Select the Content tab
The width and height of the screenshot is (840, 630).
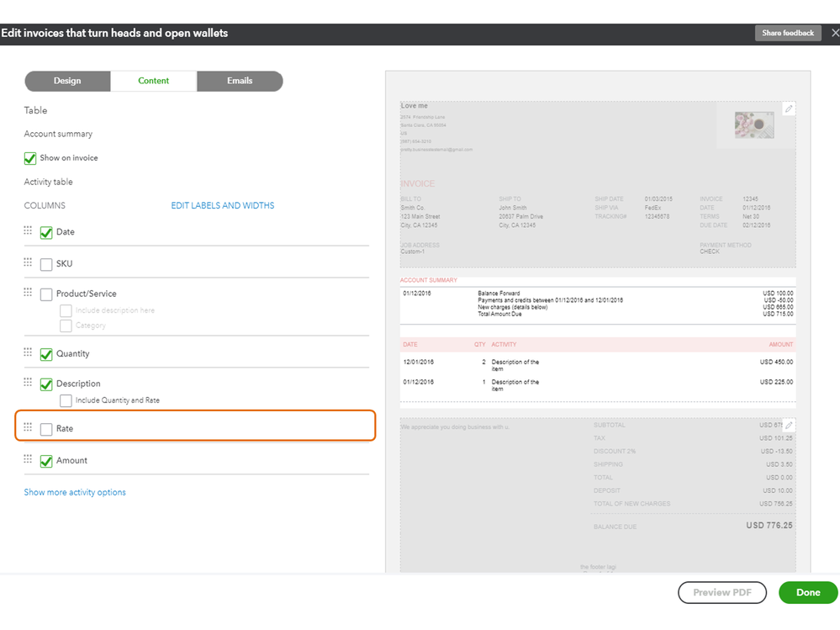coord(154,81)
